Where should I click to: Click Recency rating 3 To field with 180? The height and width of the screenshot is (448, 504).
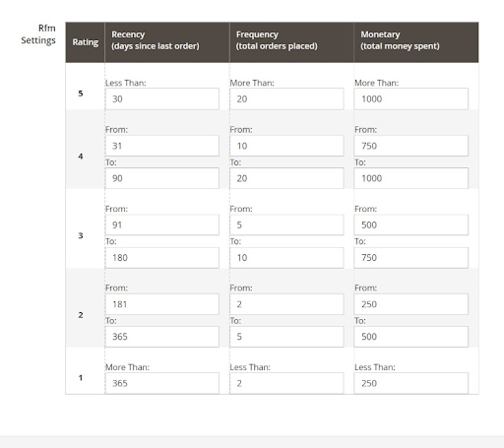tap(162, 258)
